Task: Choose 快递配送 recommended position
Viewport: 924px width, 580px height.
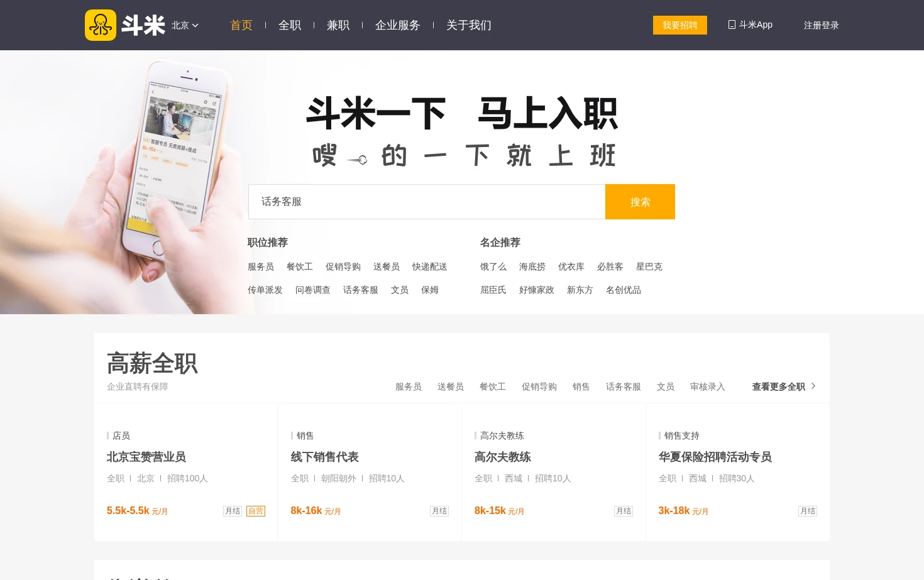Action: tap(430, 266)
